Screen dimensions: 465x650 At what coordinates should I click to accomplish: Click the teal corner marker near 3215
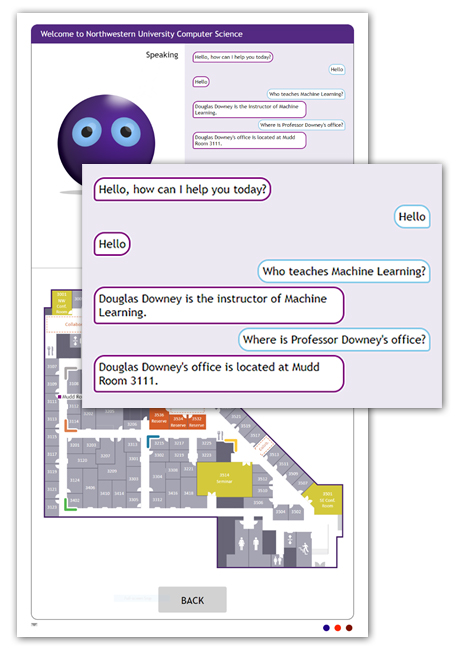tap(153, 441)
